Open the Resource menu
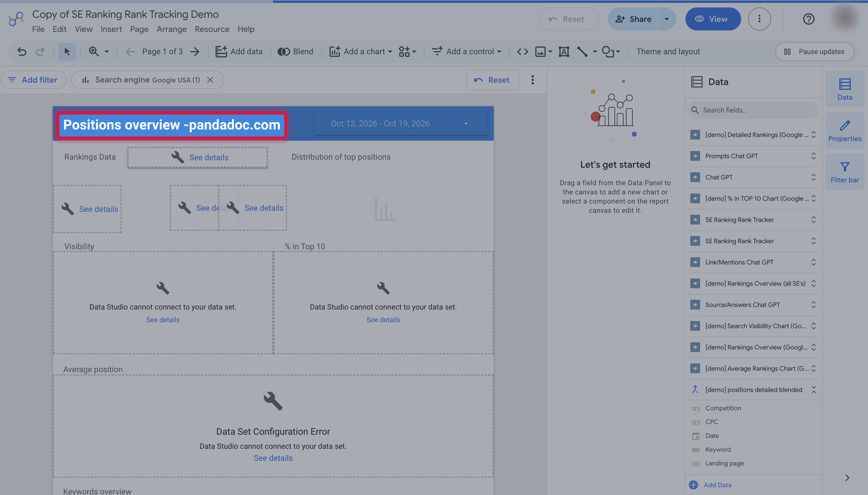Image resolution: width=868 pixels, height=495 pixels. (x=212, y=29)
